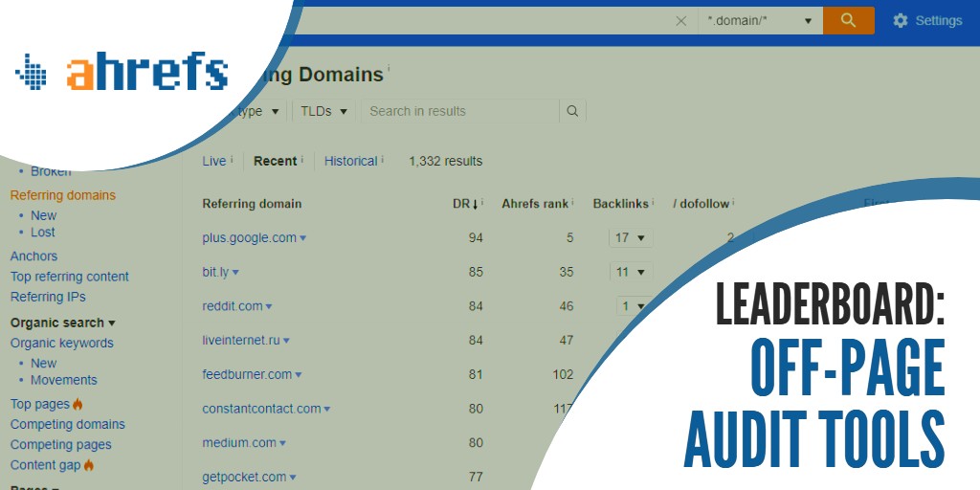This screenshot has width=980, height=490.
Task: Click the magnifier icon beside Search in results
Action: [x=572, y=111]
